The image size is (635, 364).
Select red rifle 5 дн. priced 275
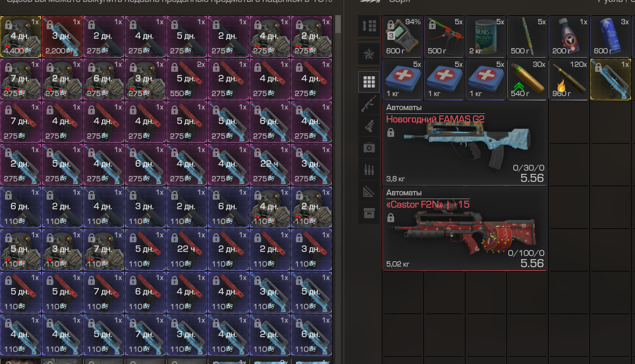point(187,122)
